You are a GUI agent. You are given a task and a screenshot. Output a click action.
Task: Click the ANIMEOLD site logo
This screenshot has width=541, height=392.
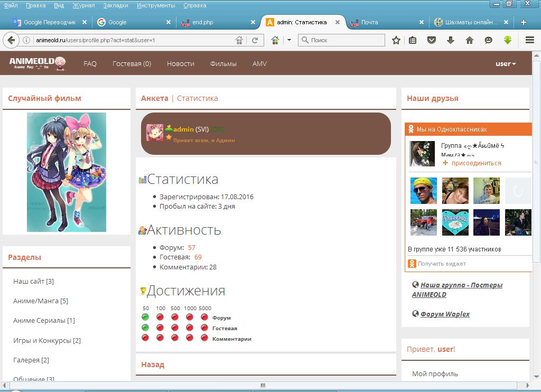pos(38,63)
